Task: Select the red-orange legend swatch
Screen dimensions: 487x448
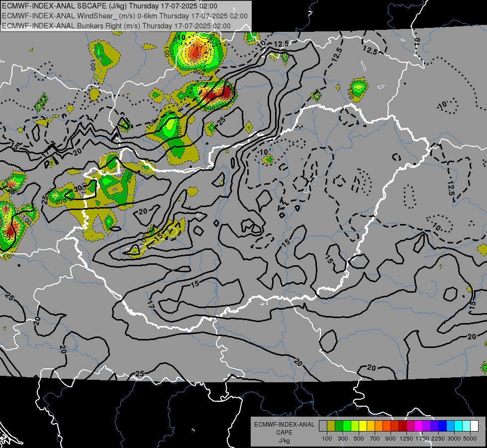Action: coord(387,426)
